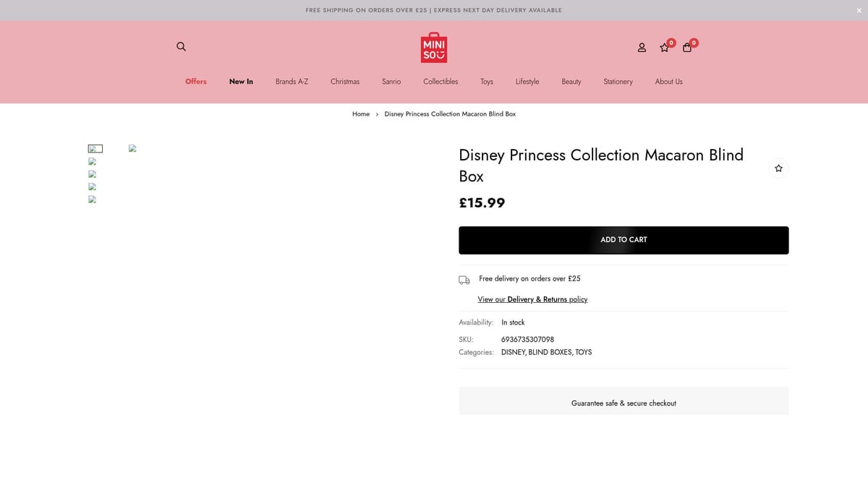Open the Delivery & Returns policy link
The image size is (868, 488).
533,299
